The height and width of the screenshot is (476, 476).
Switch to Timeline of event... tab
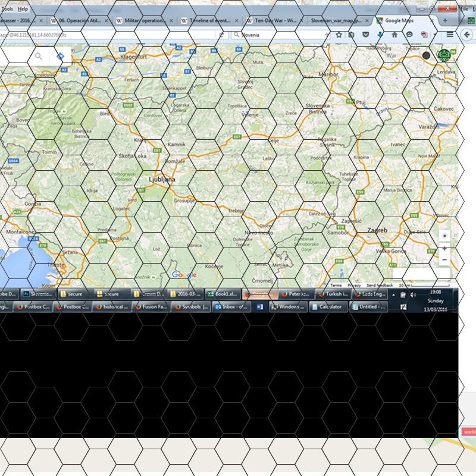[209, 21]
